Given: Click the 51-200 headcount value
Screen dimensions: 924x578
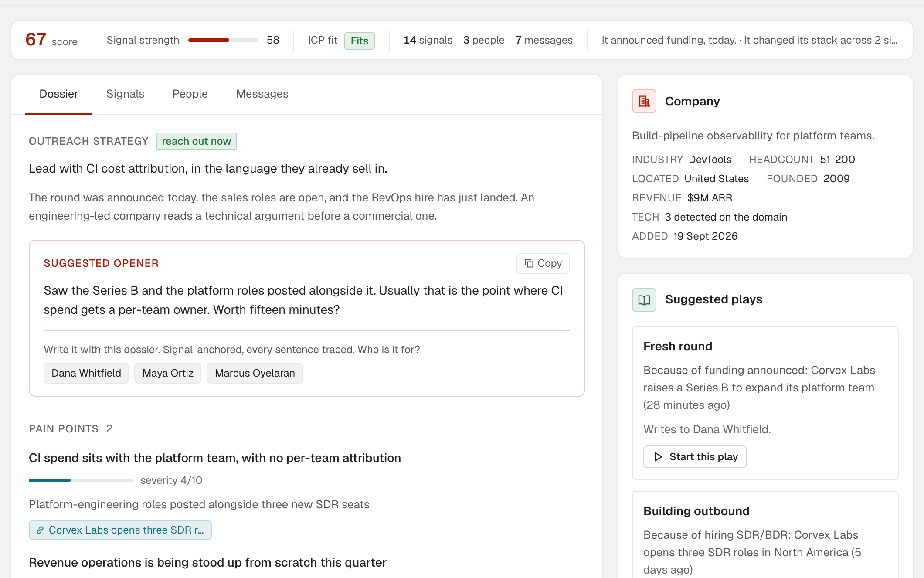Looking at the screenshot, I should [x=837, y=160].
